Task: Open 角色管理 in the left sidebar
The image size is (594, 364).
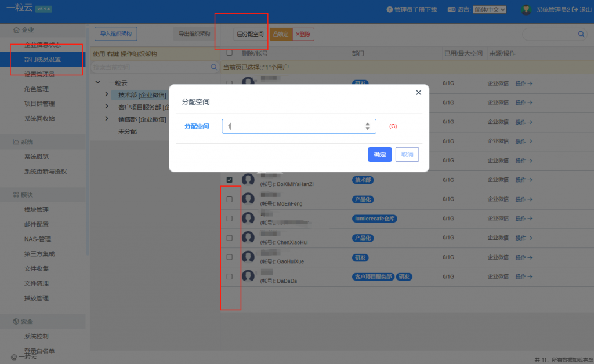Action: point(36,89)
